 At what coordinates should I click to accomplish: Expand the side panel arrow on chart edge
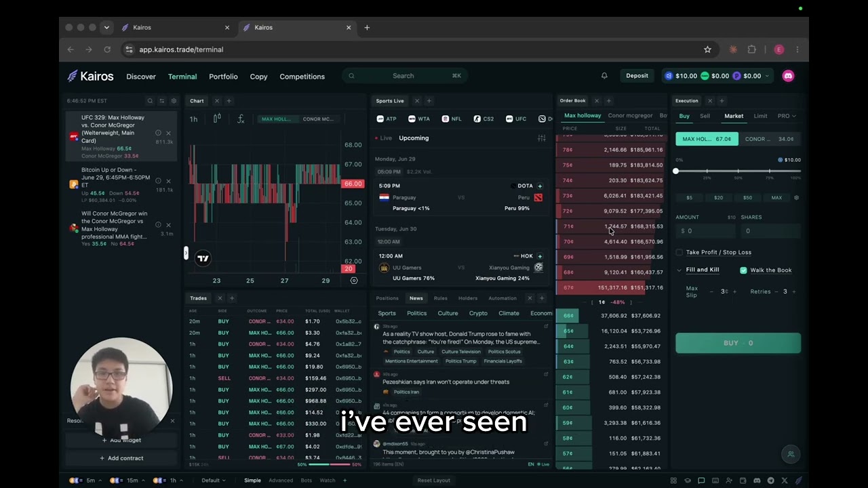point(186,253)
